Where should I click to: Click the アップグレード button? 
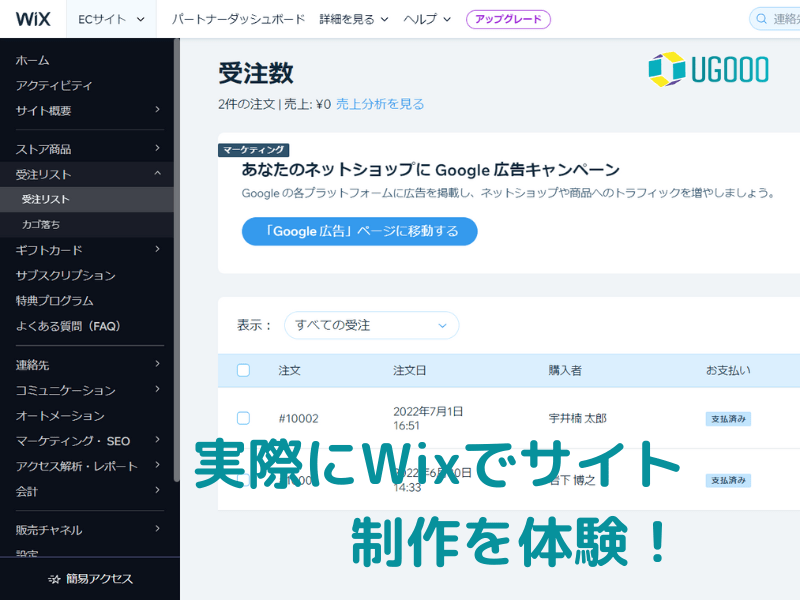click(x=508, y=19)
